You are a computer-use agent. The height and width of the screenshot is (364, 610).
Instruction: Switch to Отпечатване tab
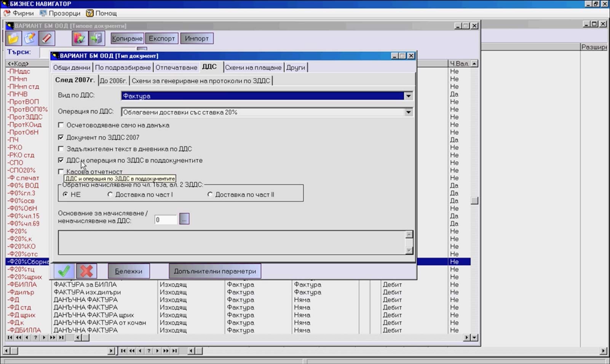[176, 67]
